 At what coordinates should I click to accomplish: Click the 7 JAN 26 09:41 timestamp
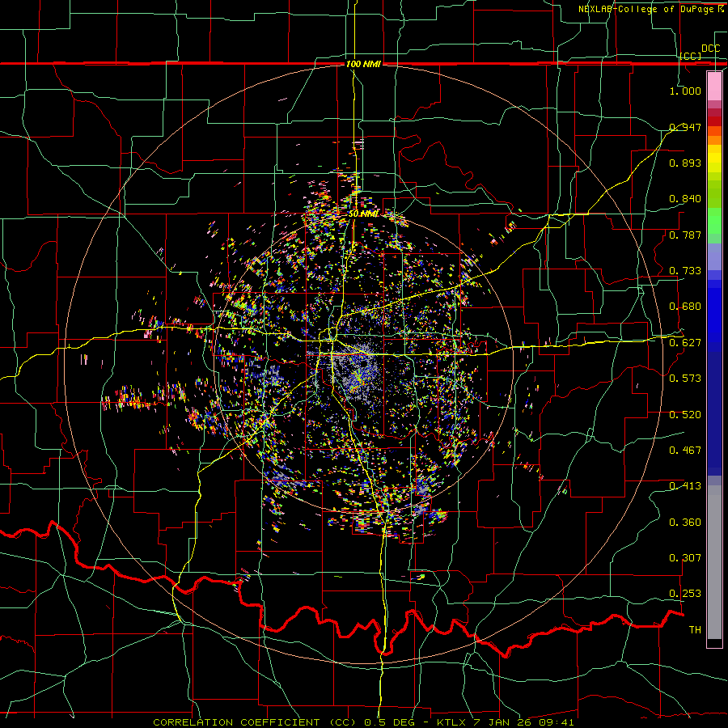point(523,722)
